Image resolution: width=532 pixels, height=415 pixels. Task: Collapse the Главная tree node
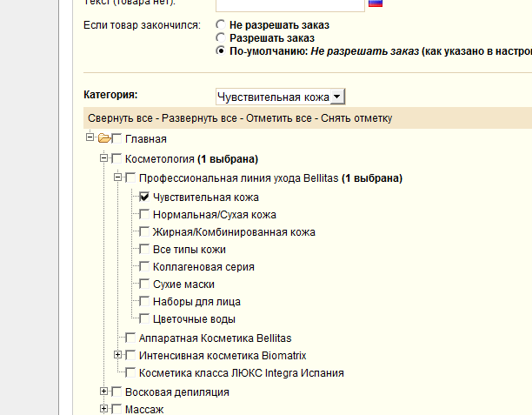(90, 137)
